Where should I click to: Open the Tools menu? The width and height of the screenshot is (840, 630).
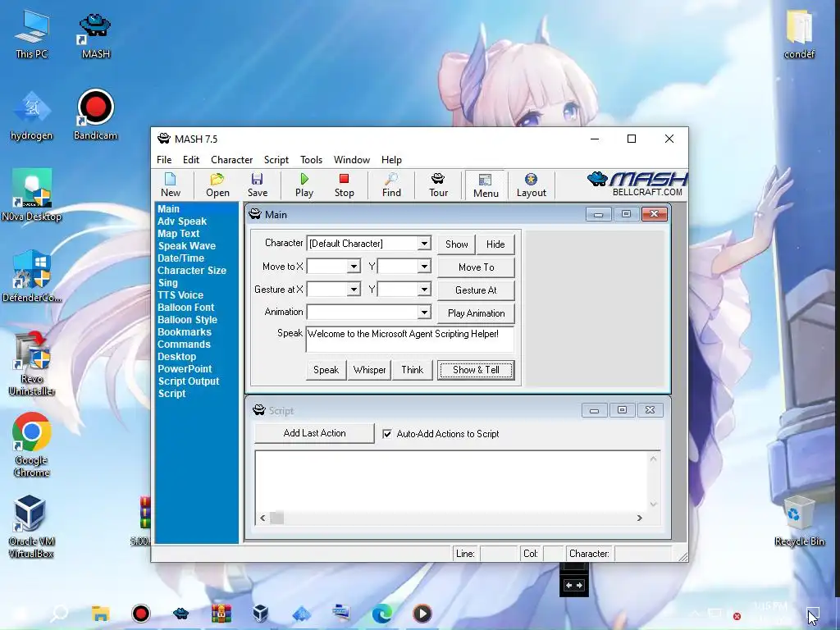pos(311,160)
